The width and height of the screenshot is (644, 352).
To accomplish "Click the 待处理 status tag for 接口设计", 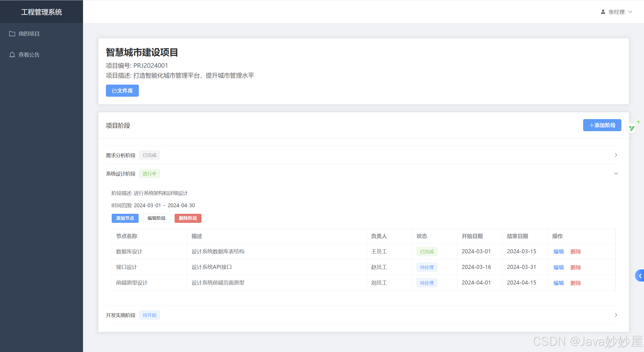I will pos(427,267).
